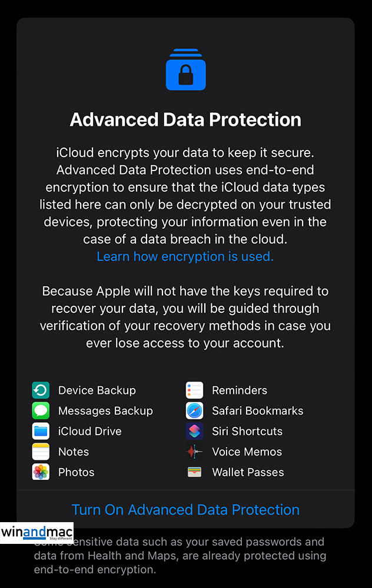Click the Photos app icon
The height and width of the screenshot is (588, 372).
click(41, 472)
